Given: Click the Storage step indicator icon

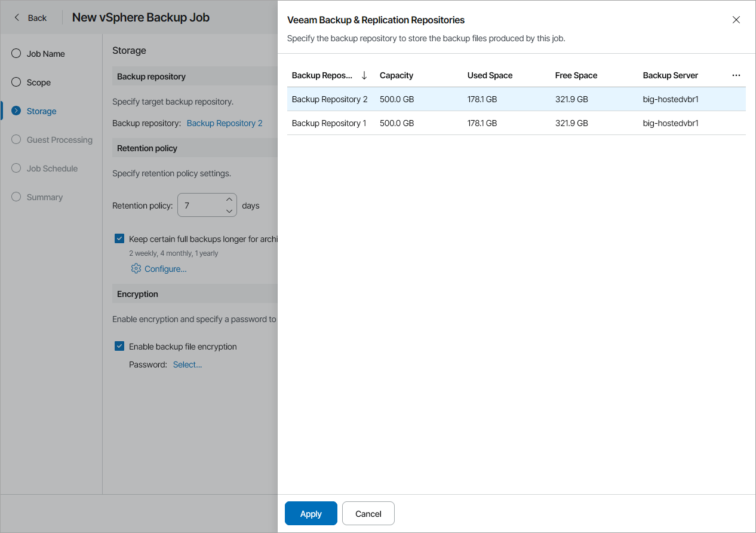Looking at the screenshot, I should pos(16,111).
